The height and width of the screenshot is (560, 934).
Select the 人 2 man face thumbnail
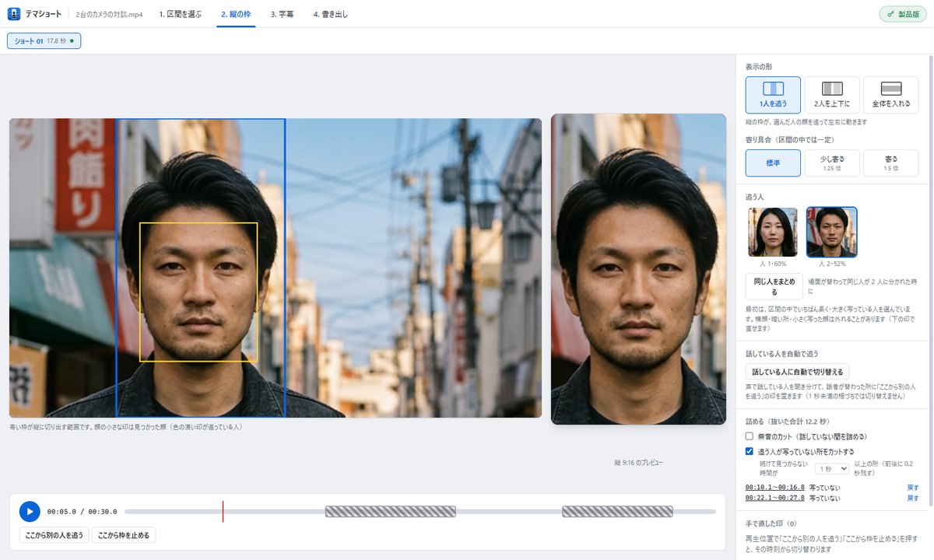(832, 232)
